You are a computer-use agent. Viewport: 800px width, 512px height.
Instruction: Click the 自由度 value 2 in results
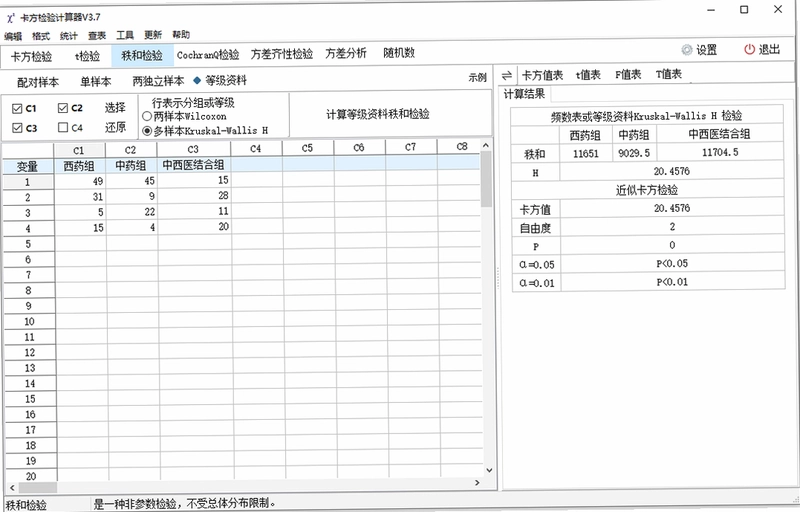tap(672, 226)
